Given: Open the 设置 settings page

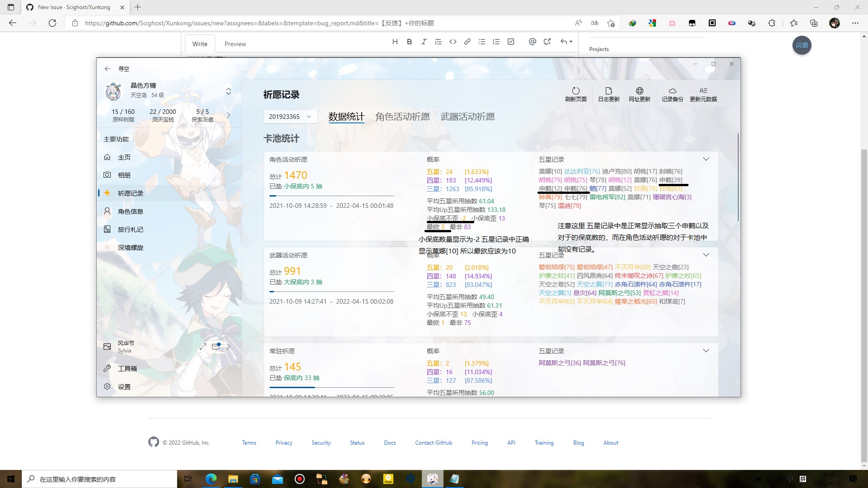Looking at the screenshot, I should 125,386.
